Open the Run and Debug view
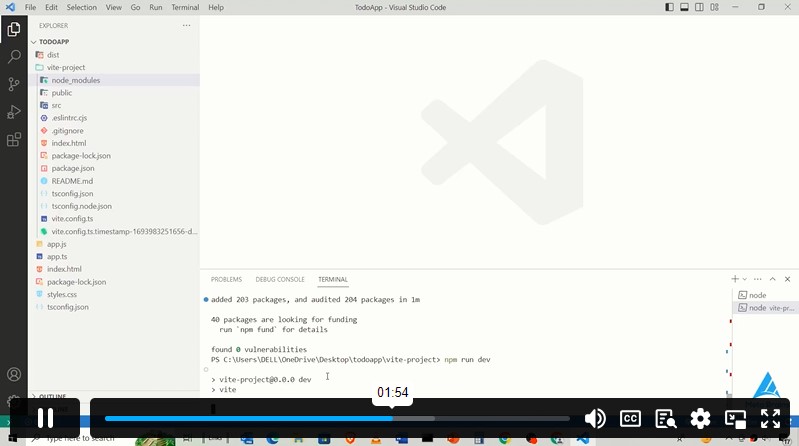799x446 pixels. point(14,112)
